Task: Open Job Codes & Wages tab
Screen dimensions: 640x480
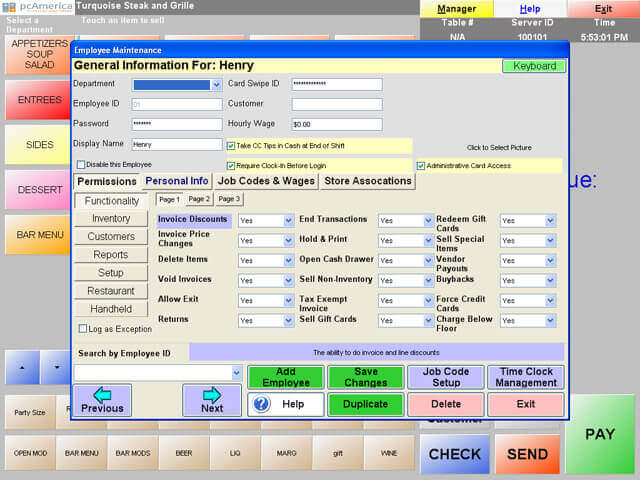Action: [x=267, y=181]
